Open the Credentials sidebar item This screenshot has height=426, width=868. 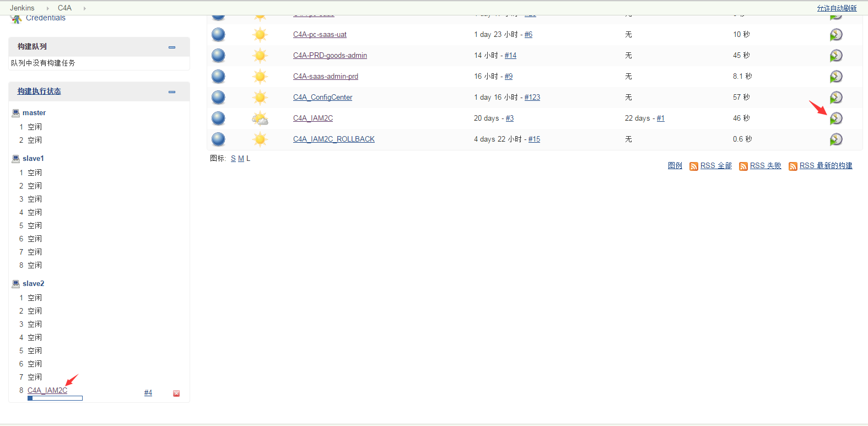(x=46, y=18)
